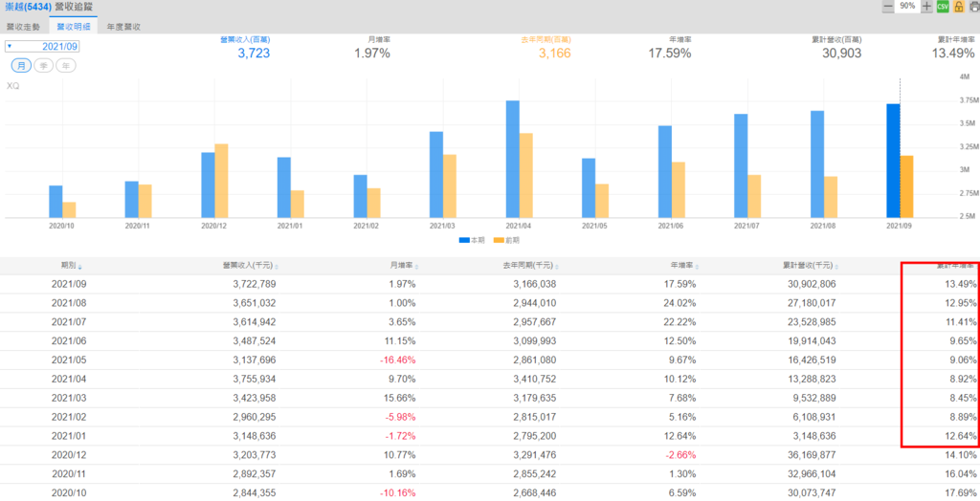Click the highlighted blue 2021/09 bar

[893, 161]
